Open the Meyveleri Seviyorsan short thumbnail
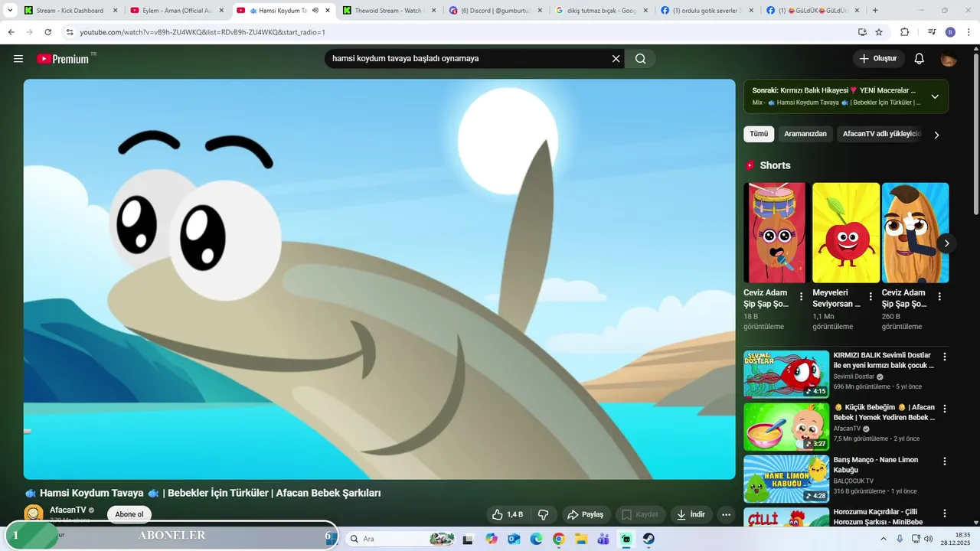The image size is (980, 551). [846, 233]
